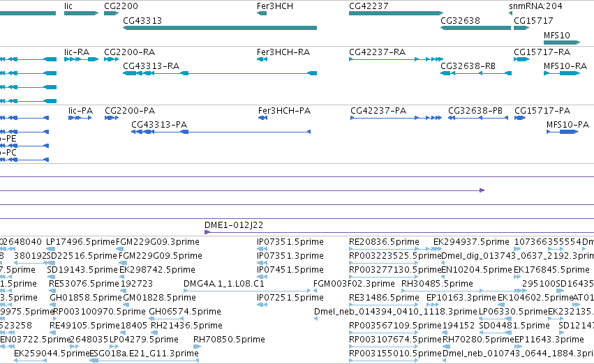Click the lic-PA protein label

[x=81, y=110]
